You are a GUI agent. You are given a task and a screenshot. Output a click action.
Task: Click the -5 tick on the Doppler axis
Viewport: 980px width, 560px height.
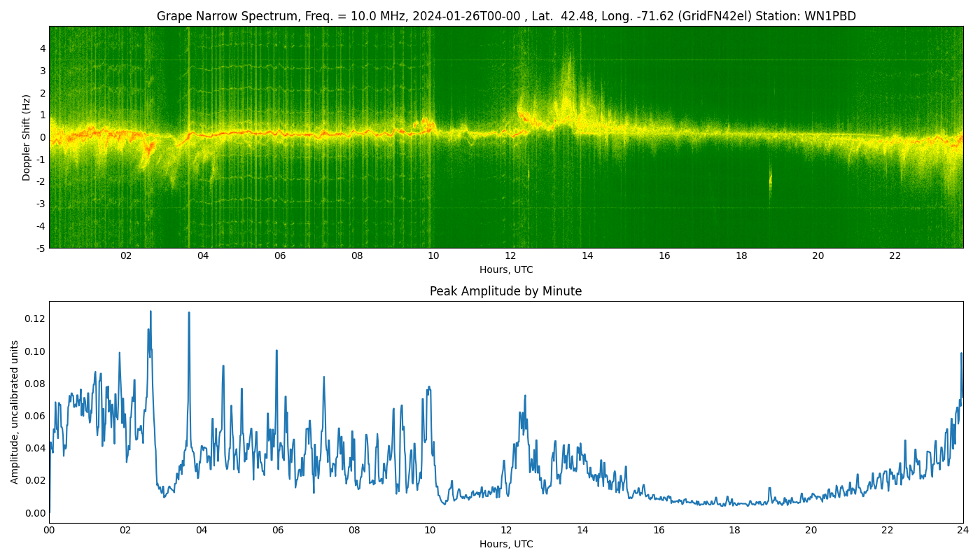point(41,248)
